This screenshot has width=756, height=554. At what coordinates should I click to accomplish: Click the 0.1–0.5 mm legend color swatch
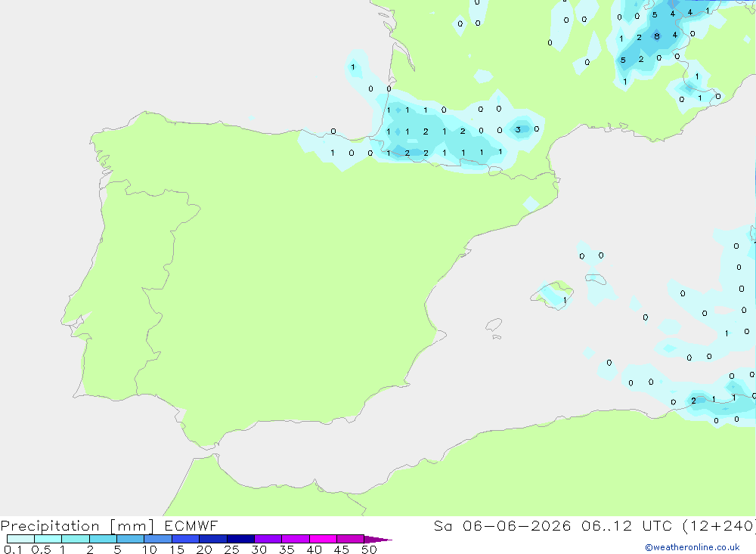[20, 539]
